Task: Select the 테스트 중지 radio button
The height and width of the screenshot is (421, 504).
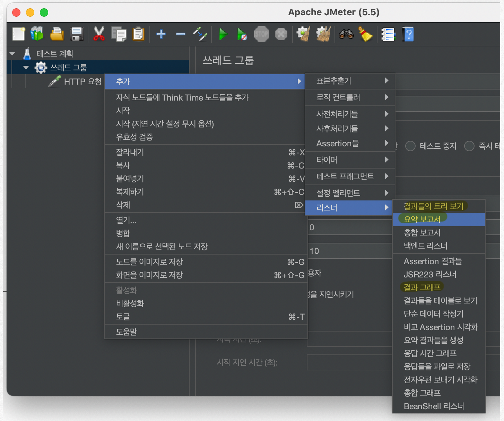Action: pyautogui.click(x=410, y=146)
